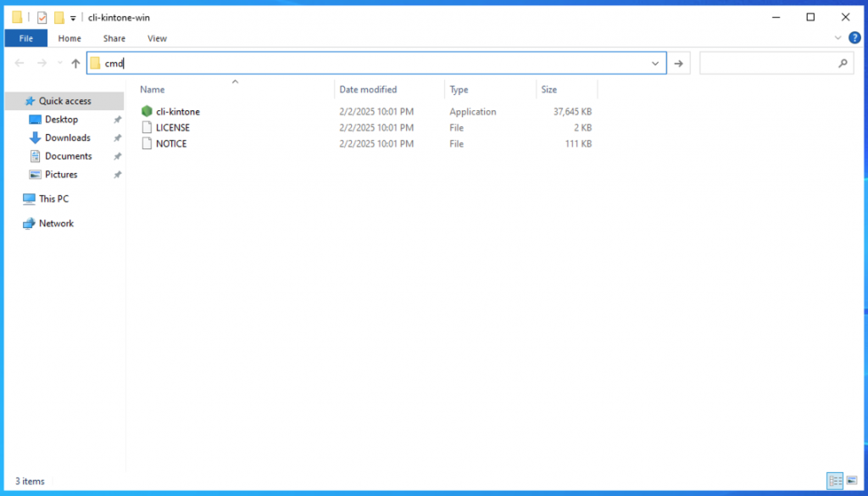This screenshot has width=868, height=496.
Task: Switch to Details view icon in status bar
Action: [x=835, y=481]
